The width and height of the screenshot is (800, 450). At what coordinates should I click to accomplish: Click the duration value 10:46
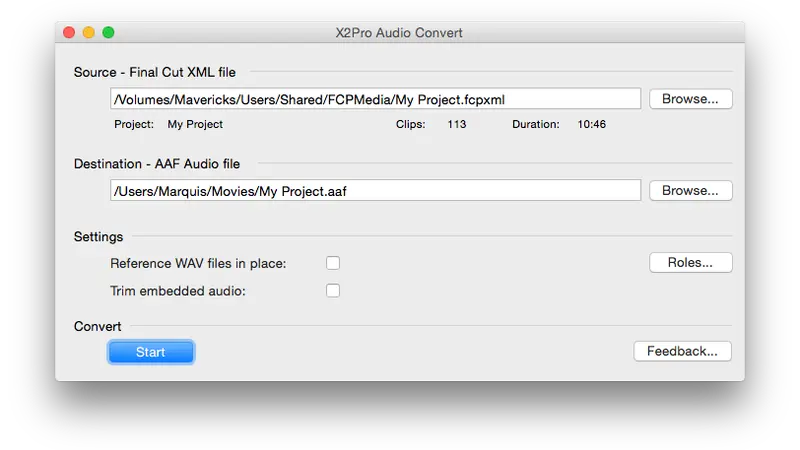pos(592,125)
